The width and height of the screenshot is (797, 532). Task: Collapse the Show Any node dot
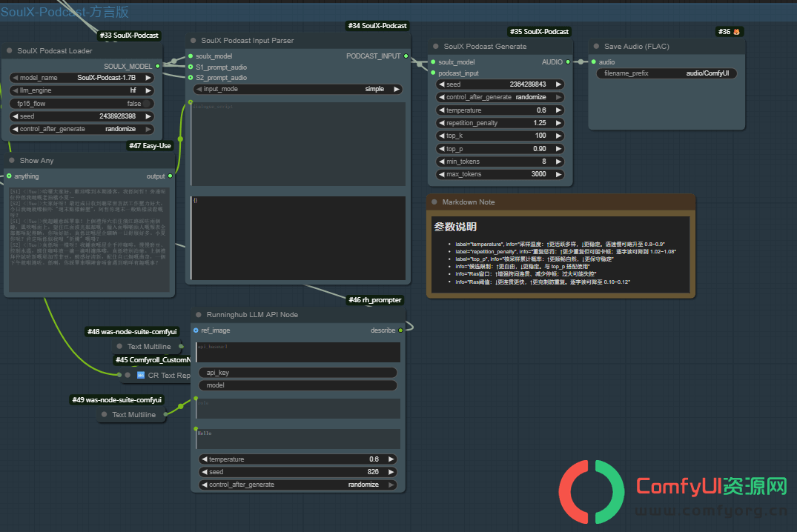coord(12,161)
